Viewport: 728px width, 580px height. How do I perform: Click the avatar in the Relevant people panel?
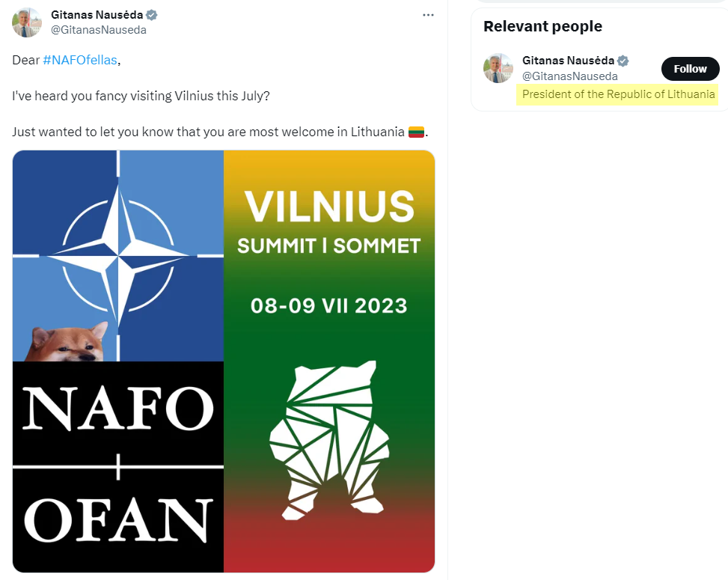498,68
